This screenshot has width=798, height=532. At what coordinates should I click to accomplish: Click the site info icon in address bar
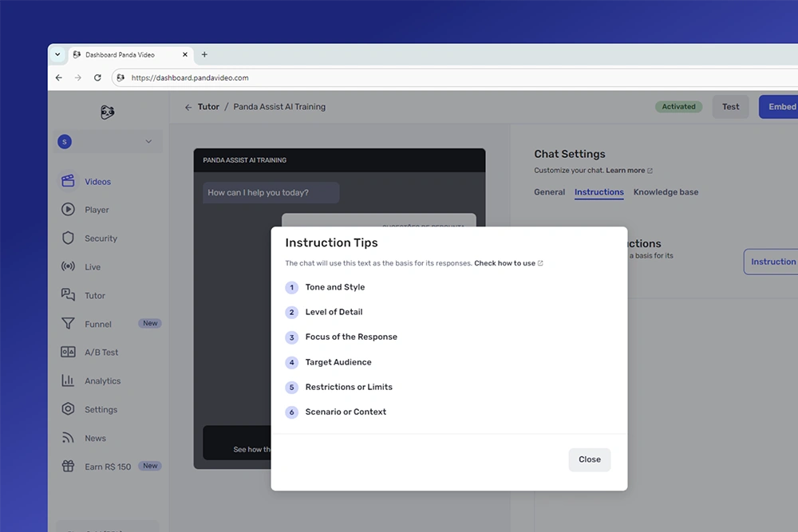(x=120, y=78)
